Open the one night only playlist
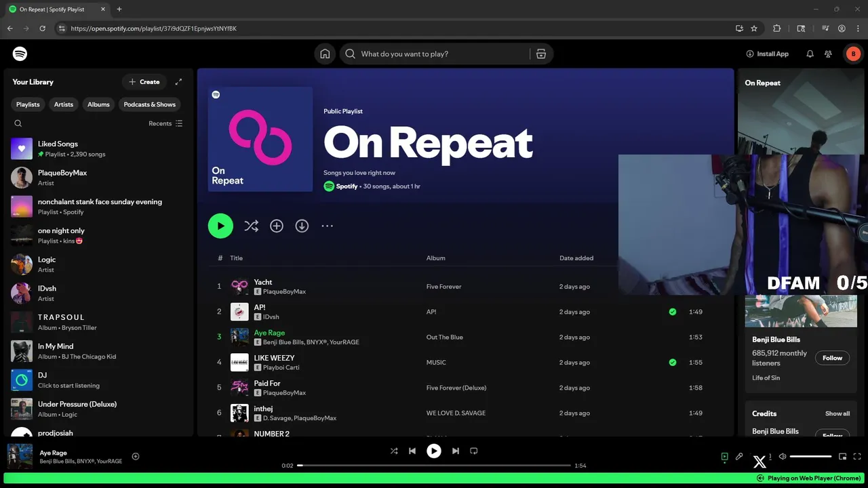The width and height of the screenshot is (868, 488). click(98, 235)
